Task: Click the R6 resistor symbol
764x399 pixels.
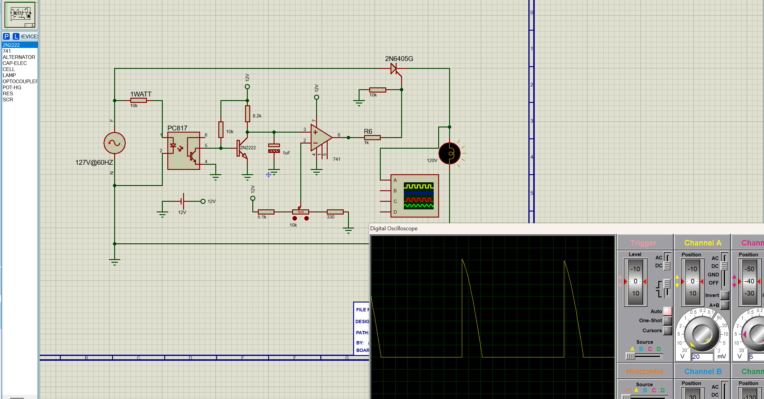Action: point(372,138)
